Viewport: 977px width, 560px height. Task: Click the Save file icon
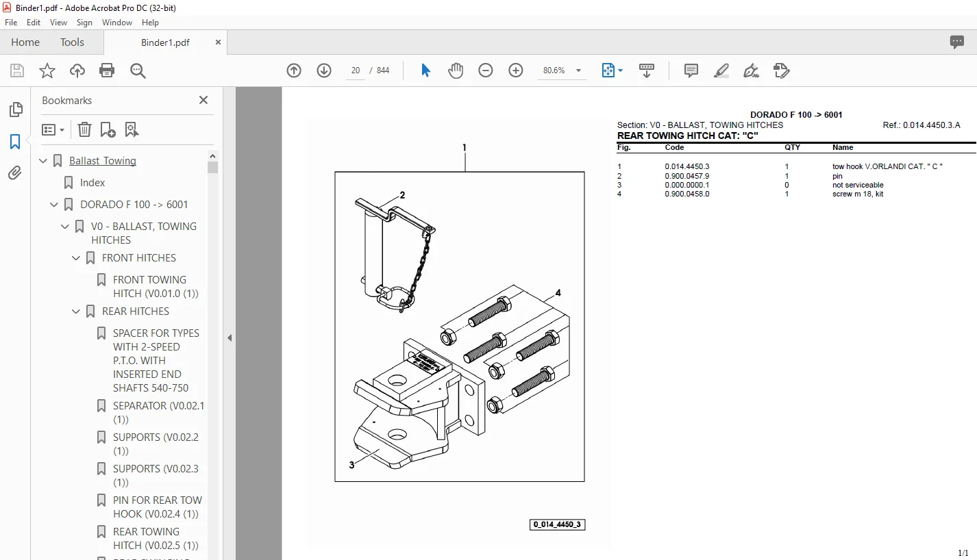click(x=17, y=71)
